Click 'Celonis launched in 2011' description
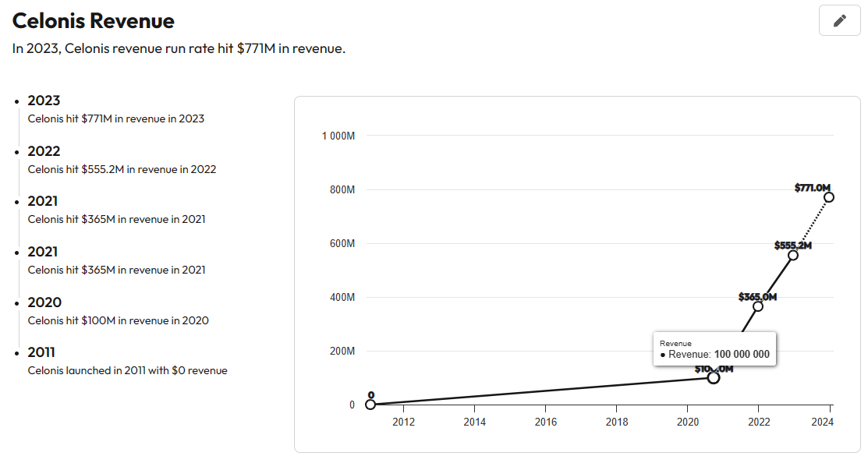The width and height of the screenshot is (868, 456). (x=127, y=370)
